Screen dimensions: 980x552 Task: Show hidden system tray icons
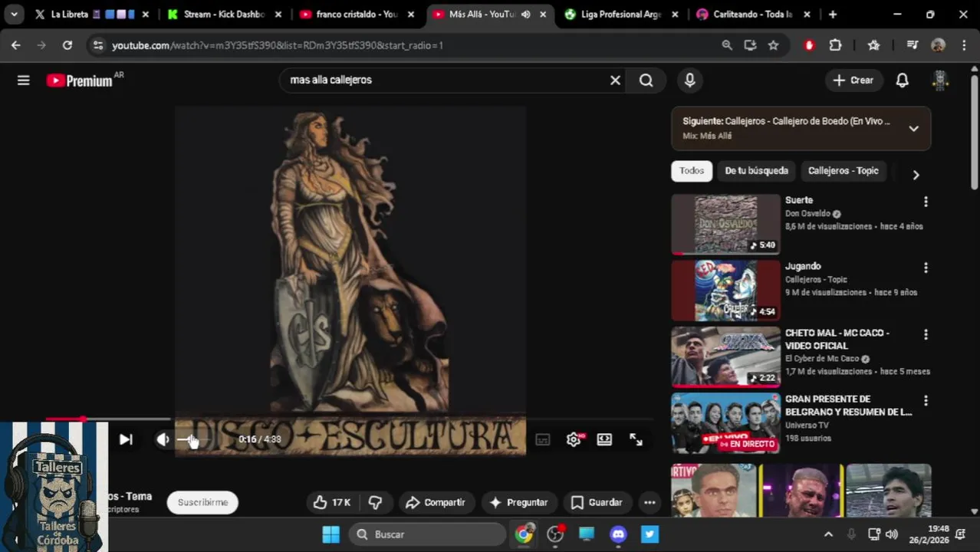coord(828,534)
